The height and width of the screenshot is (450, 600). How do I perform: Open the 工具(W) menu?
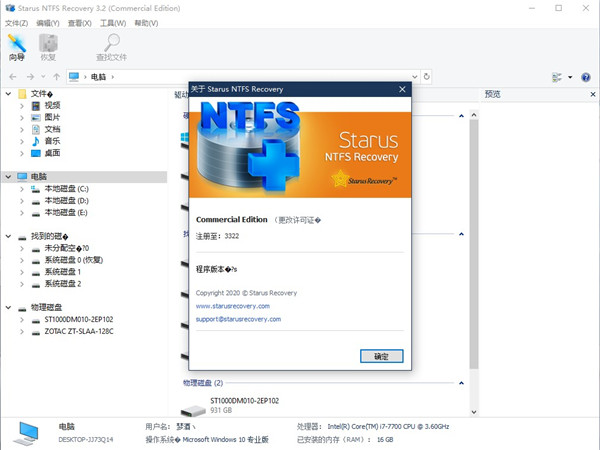coord(113,23)
